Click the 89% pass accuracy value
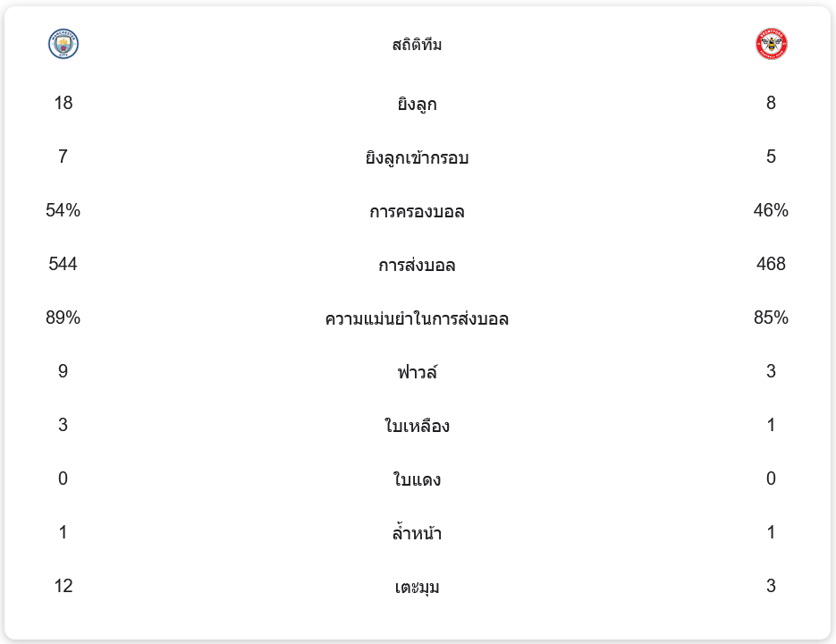This screenshot has width=836, height=644. [63, 318]
